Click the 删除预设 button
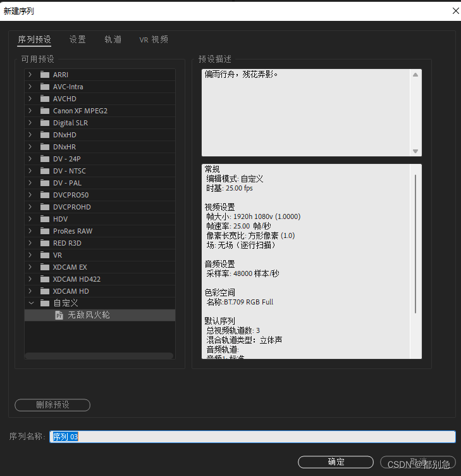This screenshot has height=476, width=461. point(52,405)
